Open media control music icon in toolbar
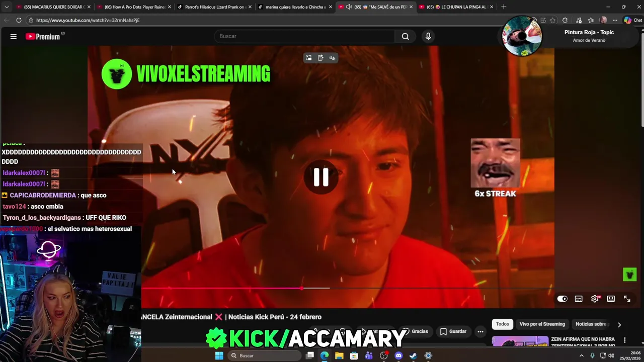 tap(579, 20)
